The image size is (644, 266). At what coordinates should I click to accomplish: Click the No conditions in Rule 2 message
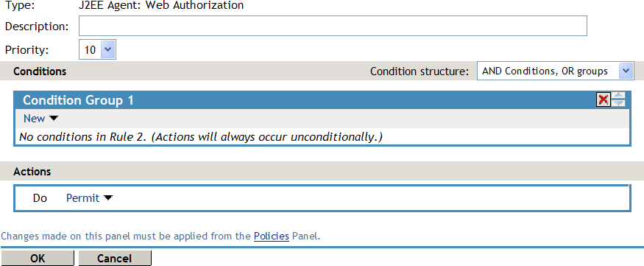pos(201,136)
